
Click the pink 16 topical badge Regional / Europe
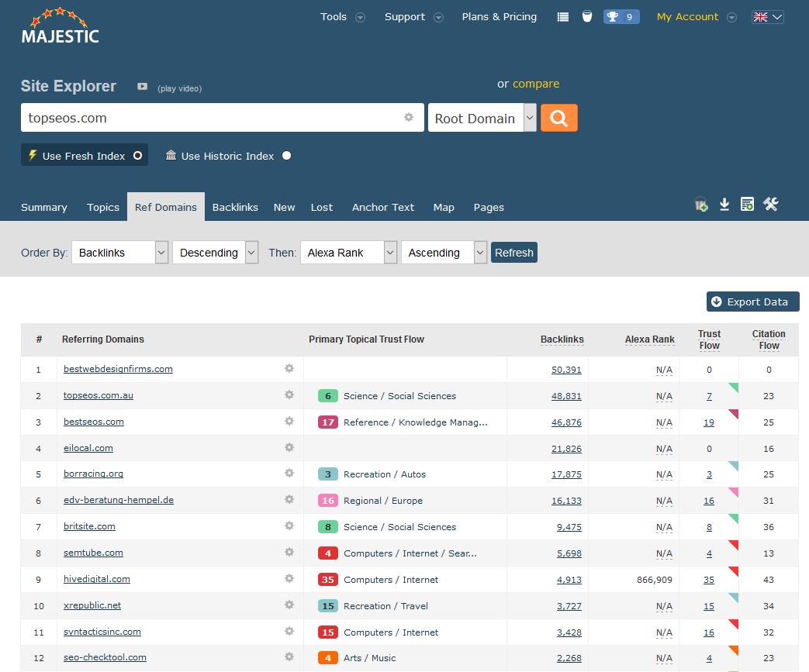pyautogui.click(x=327, y=500)
